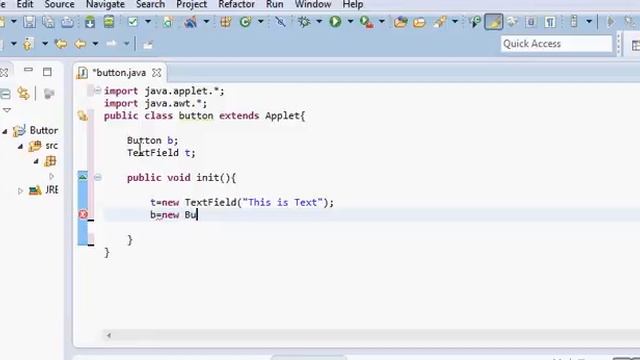Click Collapse All in Package Explorer
640x360 pixels.
(5, 94)
